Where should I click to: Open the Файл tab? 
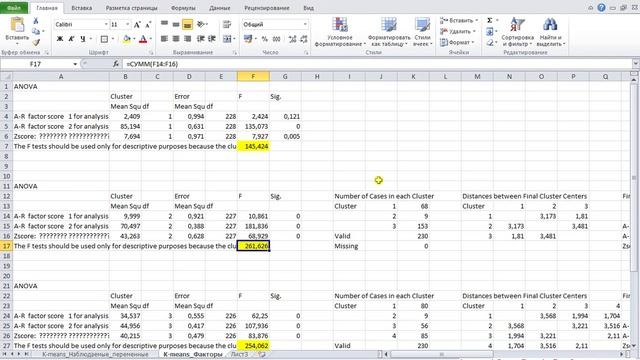pos(14,8)
